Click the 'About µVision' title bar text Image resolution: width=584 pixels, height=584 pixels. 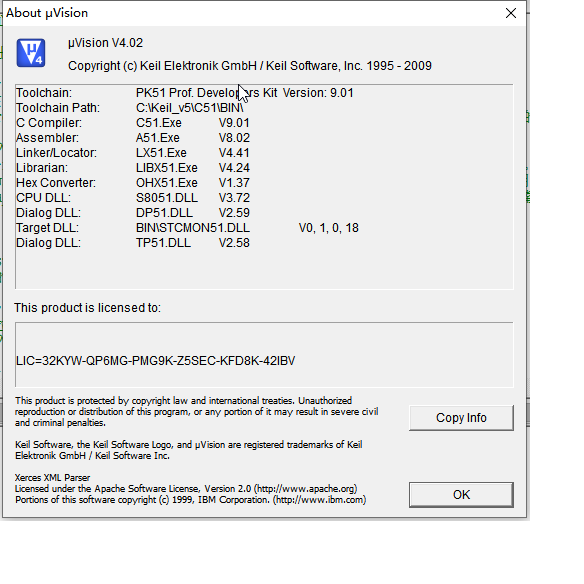47,13
